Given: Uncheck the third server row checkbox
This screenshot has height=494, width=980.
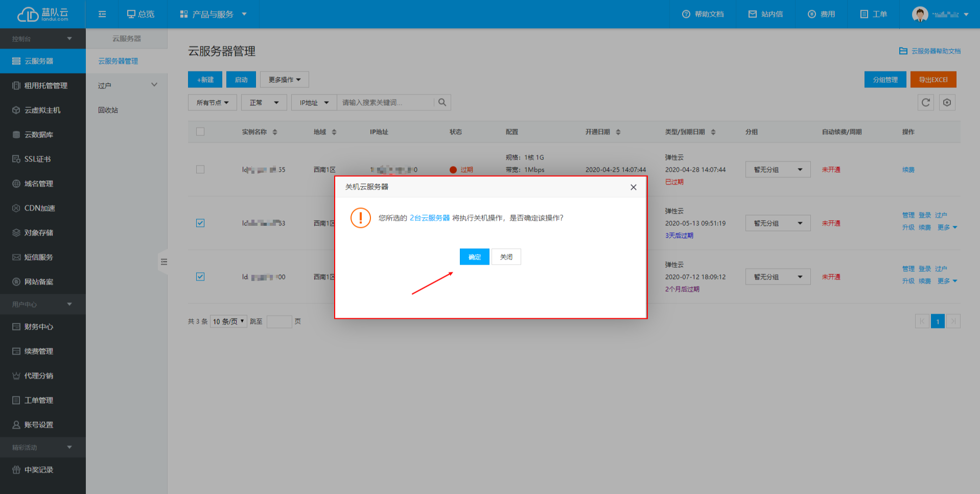Looking at the screenshot, I should pos(200,277).
